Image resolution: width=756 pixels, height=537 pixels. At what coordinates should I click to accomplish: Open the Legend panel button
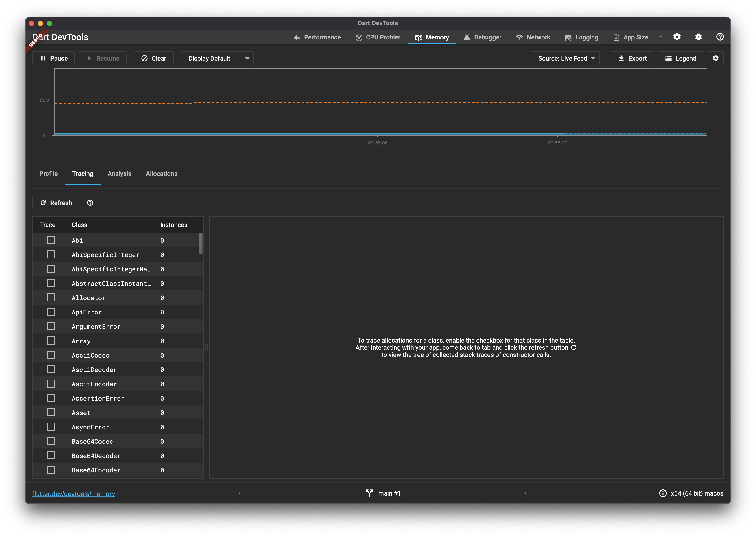pyautogui.click(x=681, y=59)
